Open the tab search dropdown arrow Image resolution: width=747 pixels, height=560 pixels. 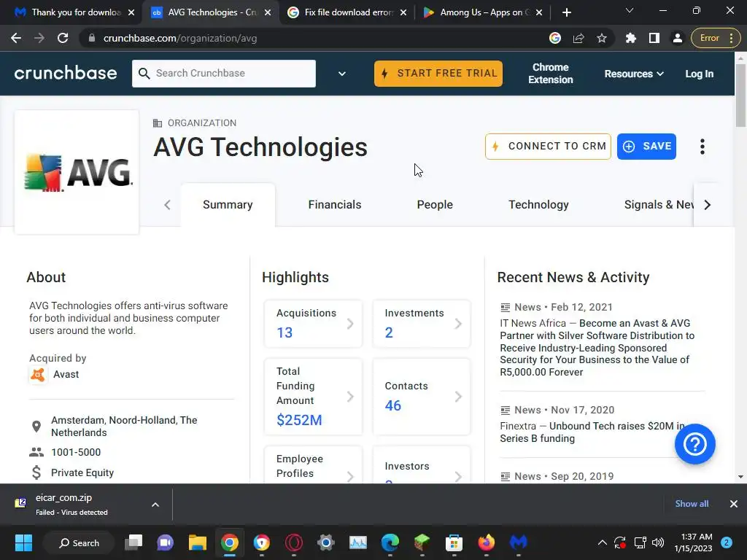[630, 10]
